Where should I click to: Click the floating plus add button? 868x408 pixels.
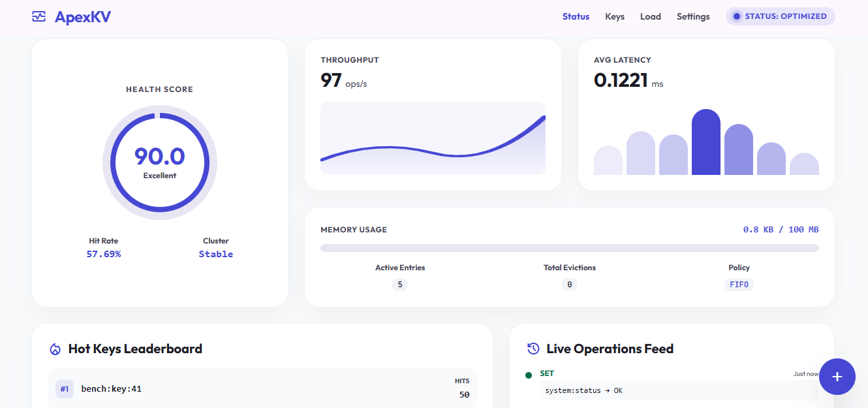click(x=837, y=377)
